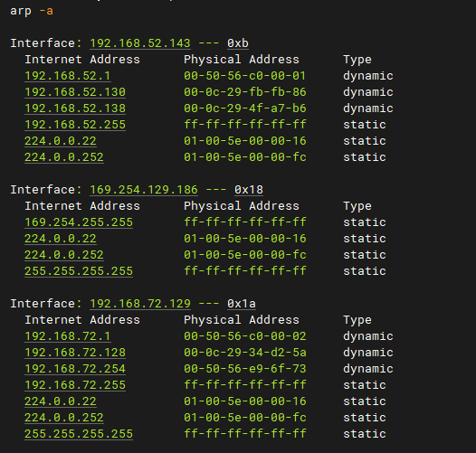Image resolution: width=476 pixels, height=453 pixels.
Task: Select the 192.168.72.128 address link
Action: [x=75, y=353]
